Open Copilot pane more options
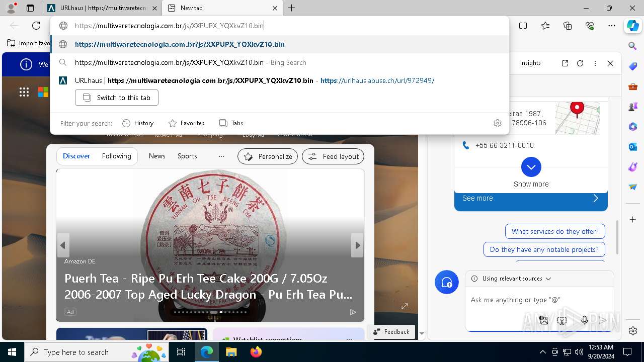Image resolution: width=644 pixels, height=362 pixels. (595, 63)
